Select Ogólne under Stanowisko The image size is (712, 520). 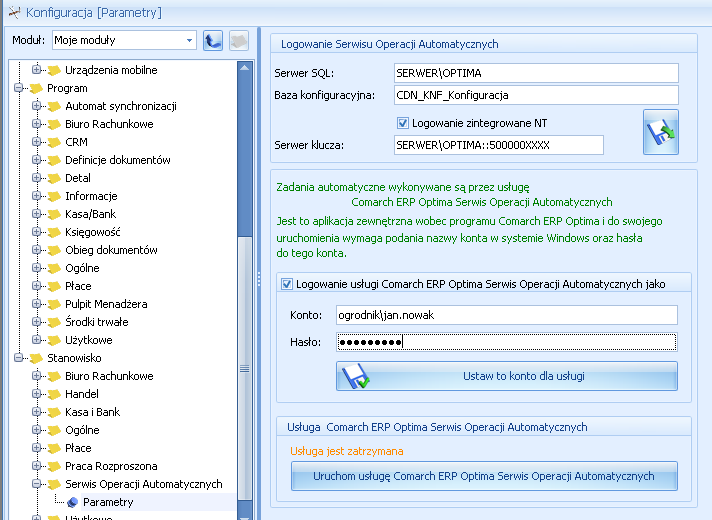pos(82,430)
